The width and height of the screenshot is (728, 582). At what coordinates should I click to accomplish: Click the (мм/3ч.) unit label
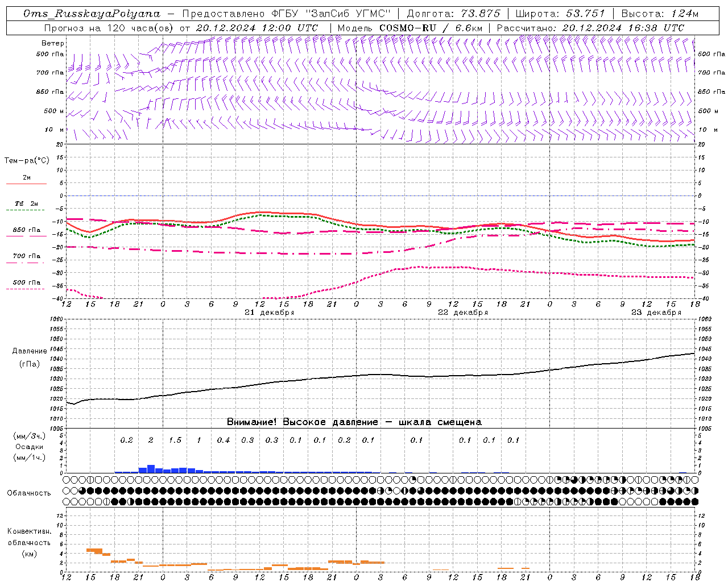[30, 436]
